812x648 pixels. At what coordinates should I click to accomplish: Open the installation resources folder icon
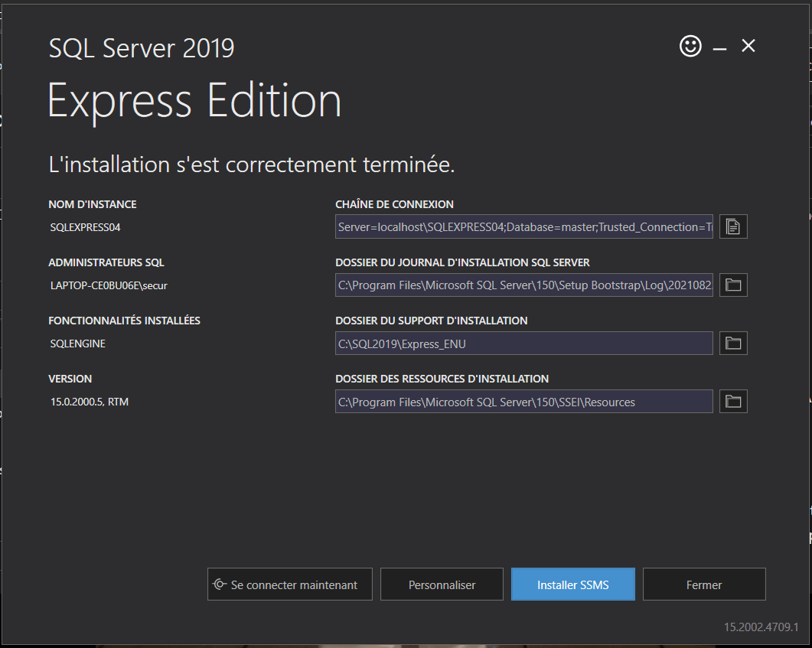pyautogui.click(x=733, y=401)
